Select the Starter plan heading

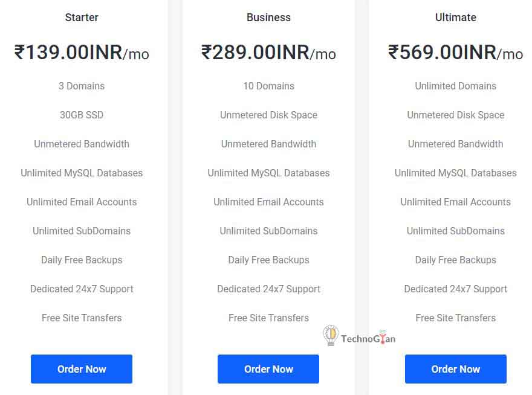[x=82, y=18]
